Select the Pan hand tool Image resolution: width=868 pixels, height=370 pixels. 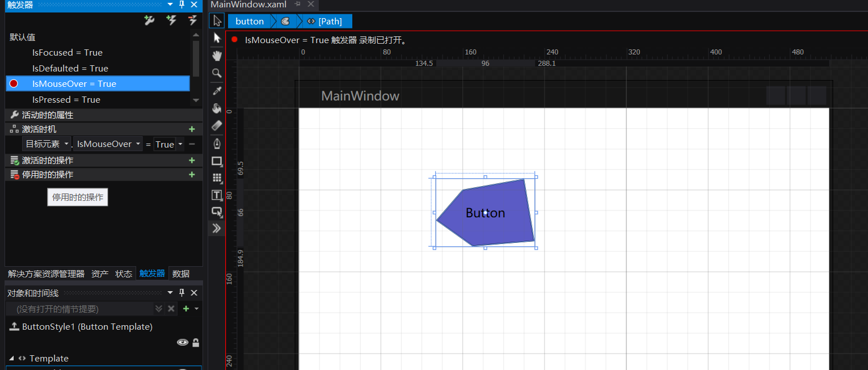pyautogui.click(x=217, y=56)
